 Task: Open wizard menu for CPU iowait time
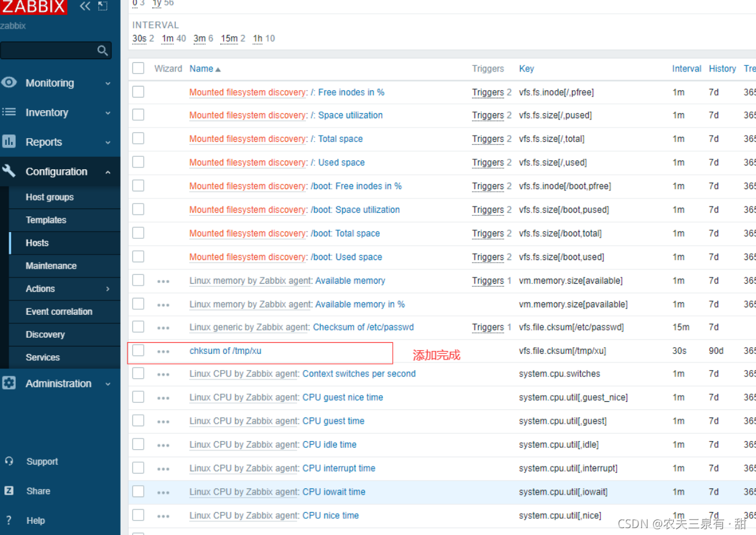tap(164, 493)
